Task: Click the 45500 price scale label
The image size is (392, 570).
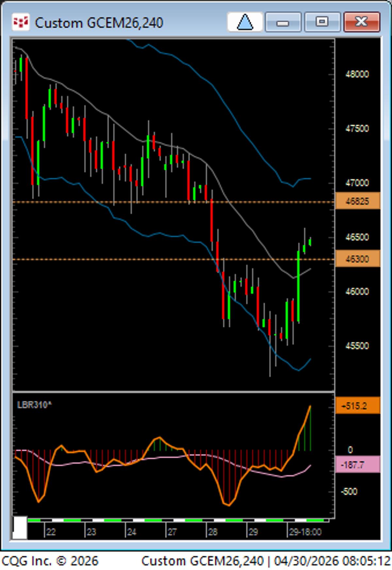Action: tap(357, 346)
